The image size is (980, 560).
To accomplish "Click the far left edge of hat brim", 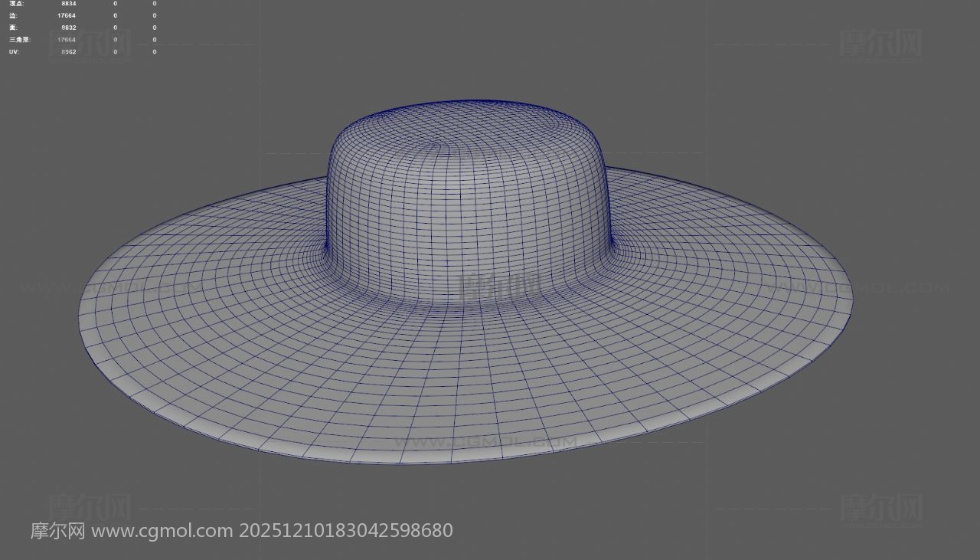I will 83,316.
